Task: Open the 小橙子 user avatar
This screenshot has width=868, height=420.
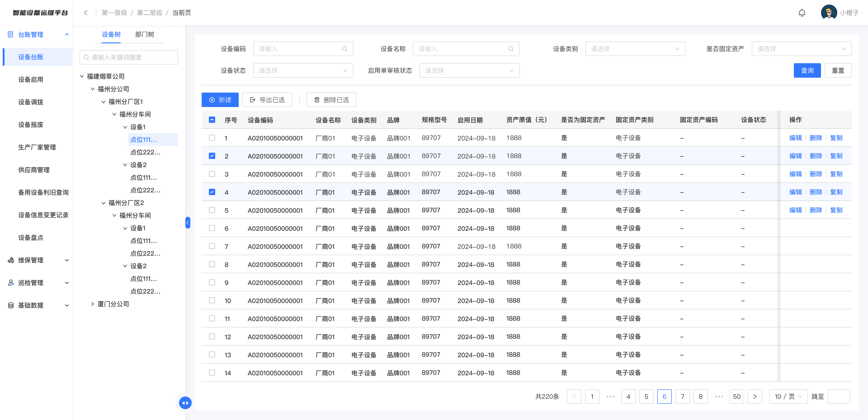Action: 829,13
